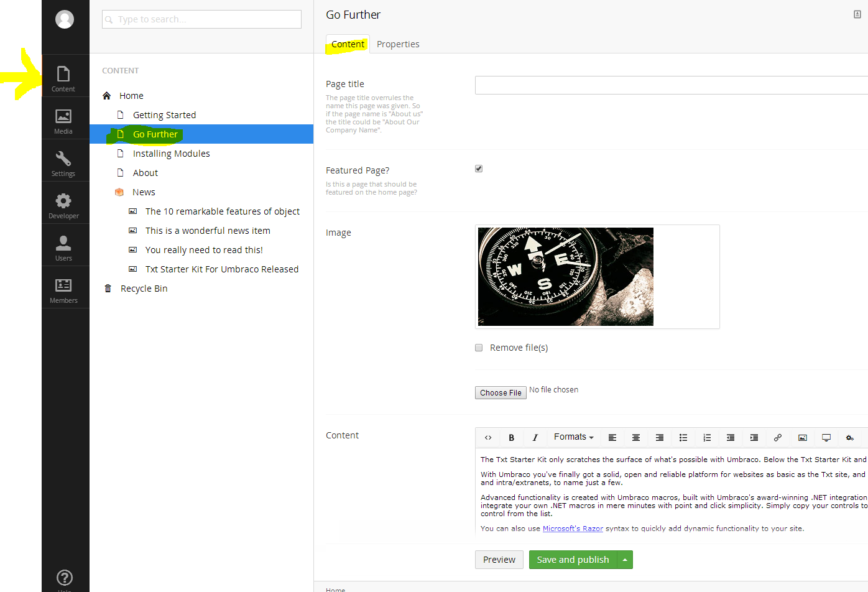This screenshot has width=868, height=592.
Task: Toggle source code view in editor
Action: tap(488, 438)
